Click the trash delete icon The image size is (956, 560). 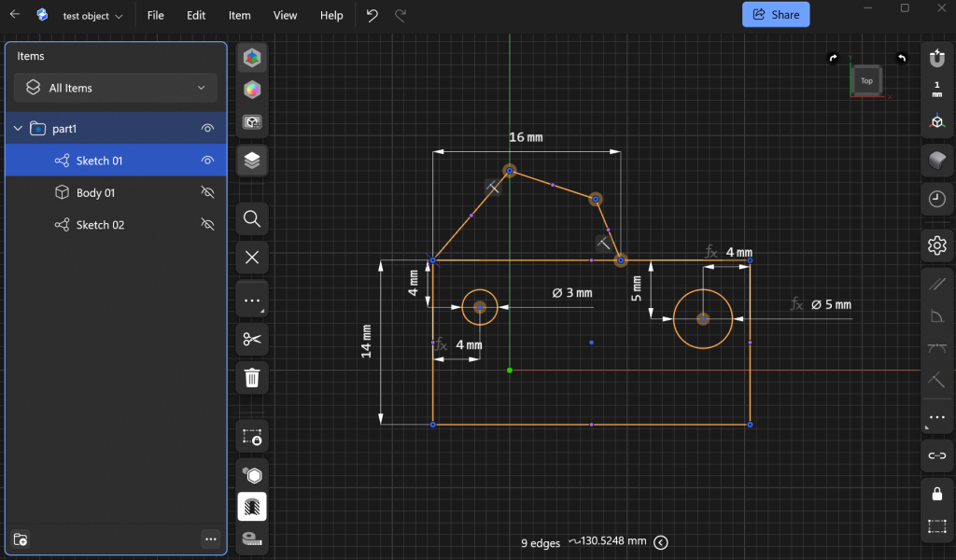[x=251, y=378]
